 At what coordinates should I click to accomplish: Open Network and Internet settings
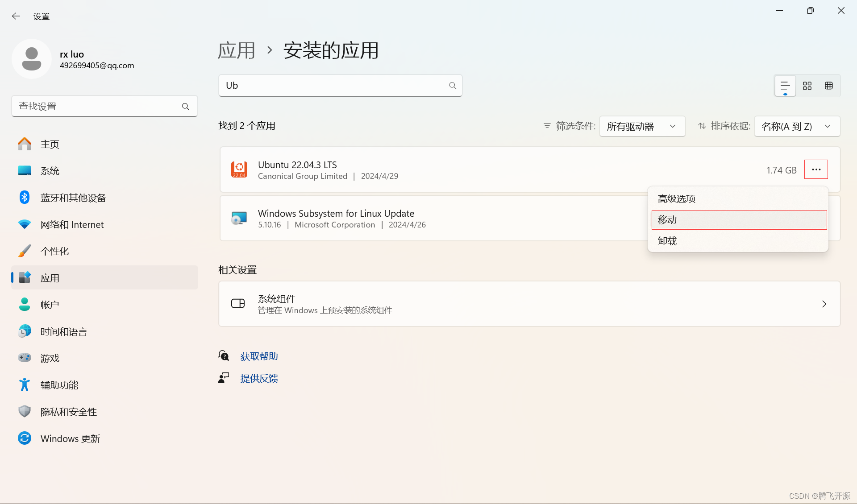tap(72, 224)
